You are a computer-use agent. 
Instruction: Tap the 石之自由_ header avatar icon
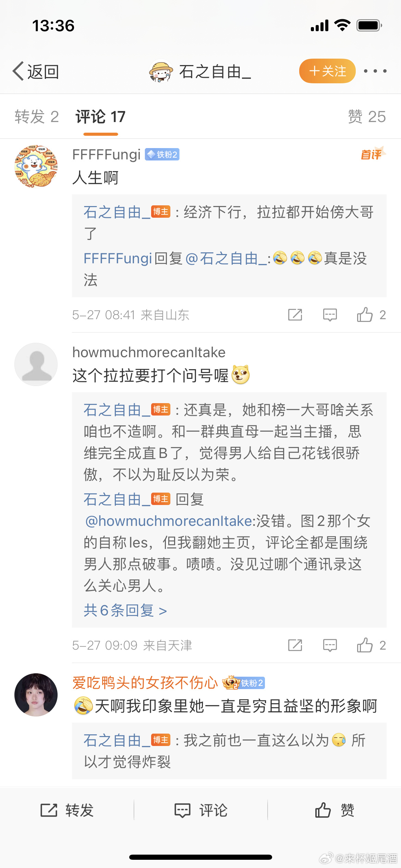(x=161, y=71)
